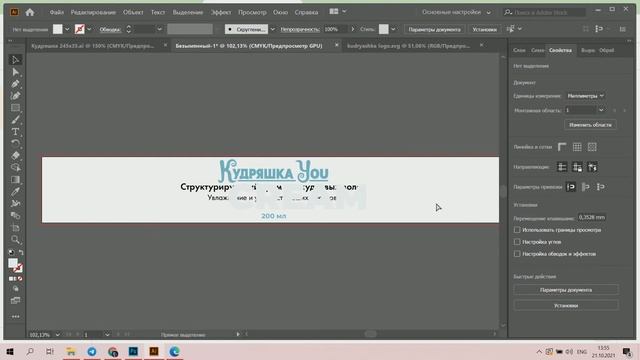Screen dimensions: 640x360
Task: Open workspace switcher 'Основные настройки'
Action: (x=456, y=12)
